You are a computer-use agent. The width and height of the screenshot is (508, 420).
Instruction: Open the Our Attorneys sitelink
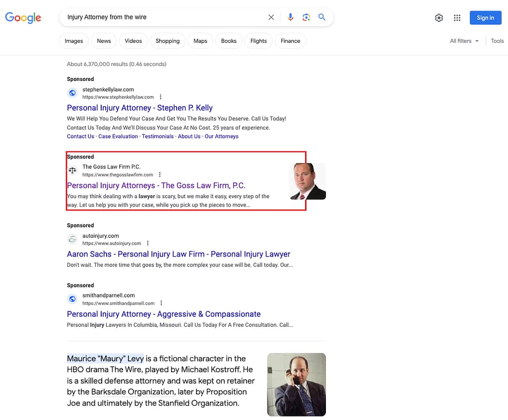(x=222, y=137)
